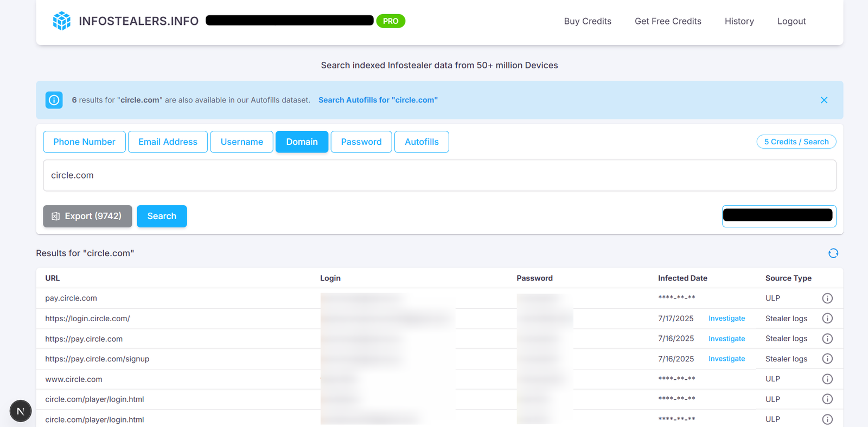
Task: Click the 5 Credits / Search badge
Action: pyautogui.click(x=796, y=142)
